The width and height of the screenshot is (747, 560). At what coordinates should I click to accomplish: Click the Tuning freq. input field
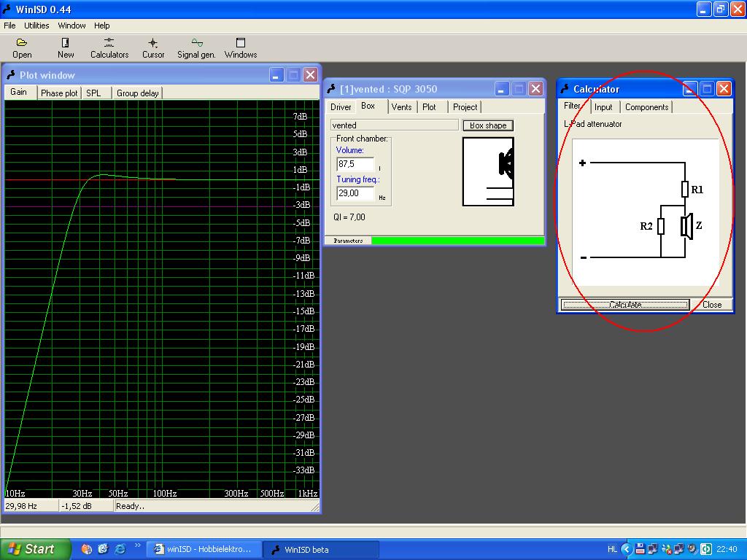(355, 193)
